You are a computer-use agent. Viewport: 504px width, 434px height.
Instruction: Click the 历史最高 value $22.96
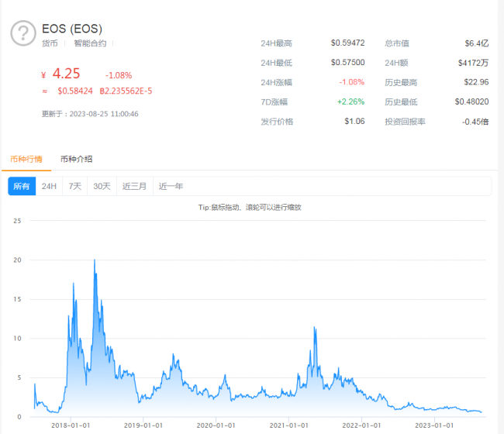coord(476,82)
